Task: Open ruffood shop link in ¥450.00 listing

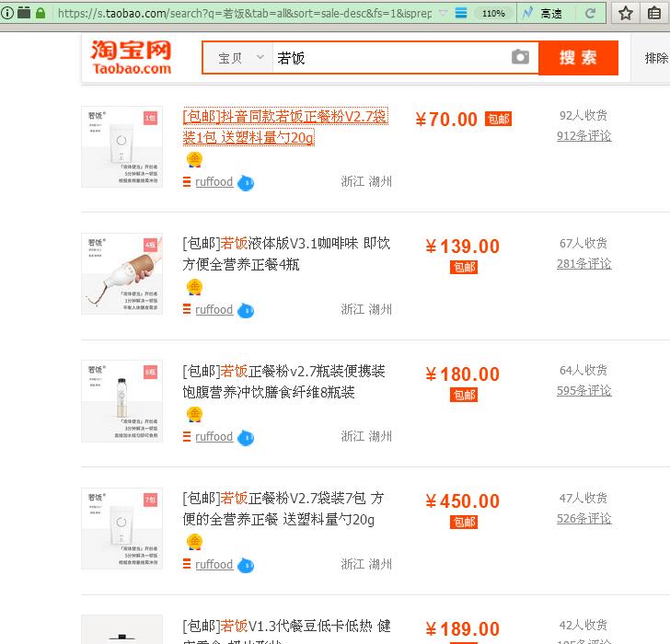Action: pyautogui.click(x=214, y=564)
